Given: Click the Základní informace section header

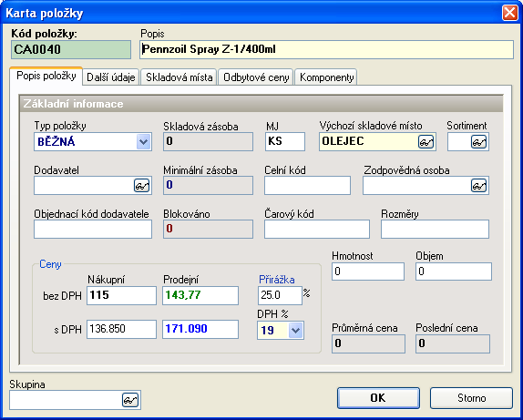Looking at the screenshot, I should tap(261, 104).
